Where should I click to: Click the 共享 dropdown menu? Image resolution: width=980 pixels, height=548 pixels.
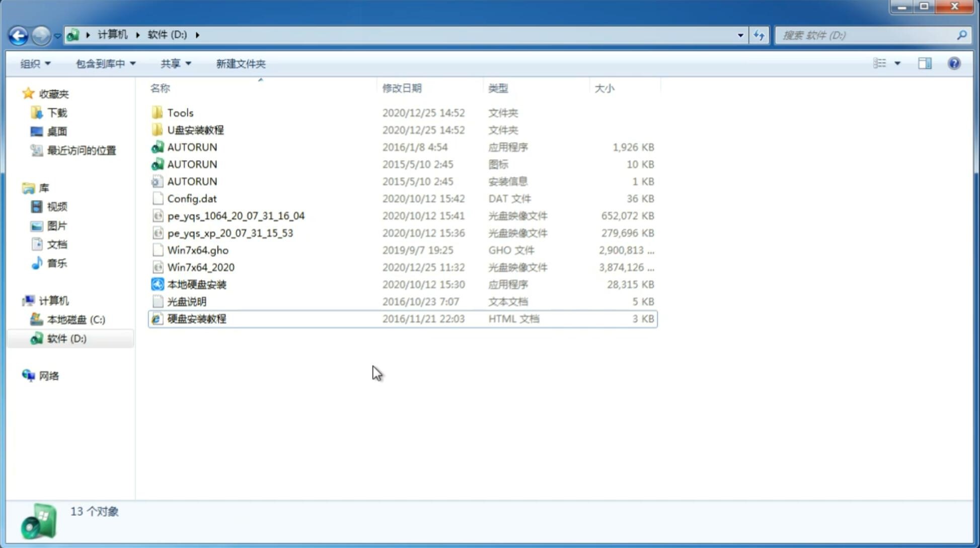pyautogui.click(x=175, y=63)
